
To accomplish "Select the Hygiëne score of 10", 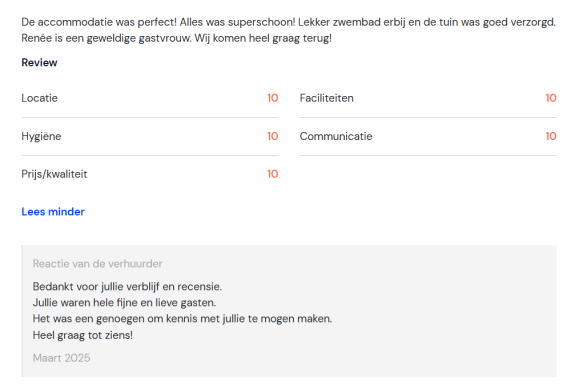I will (273, 136).
